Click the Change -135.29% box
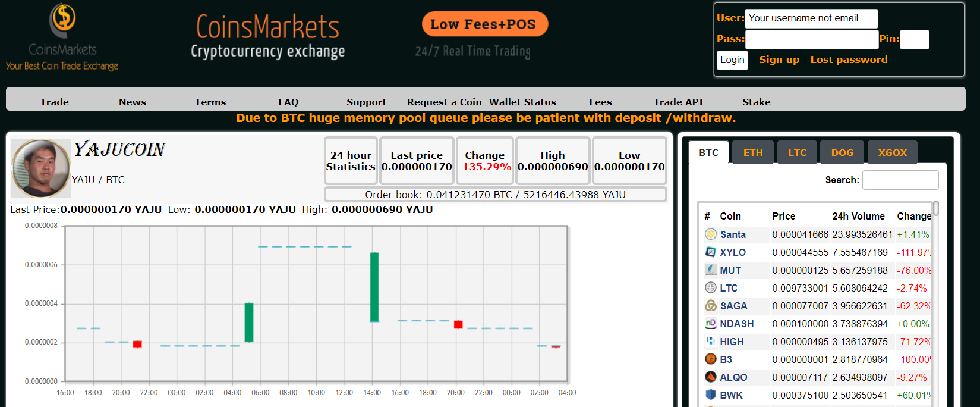980x407 pixels. [x=484, y=161]
